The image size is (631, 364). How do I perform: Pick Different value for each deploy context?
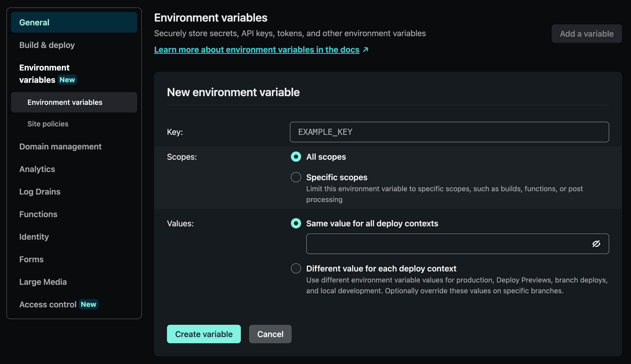pos(296,268)
